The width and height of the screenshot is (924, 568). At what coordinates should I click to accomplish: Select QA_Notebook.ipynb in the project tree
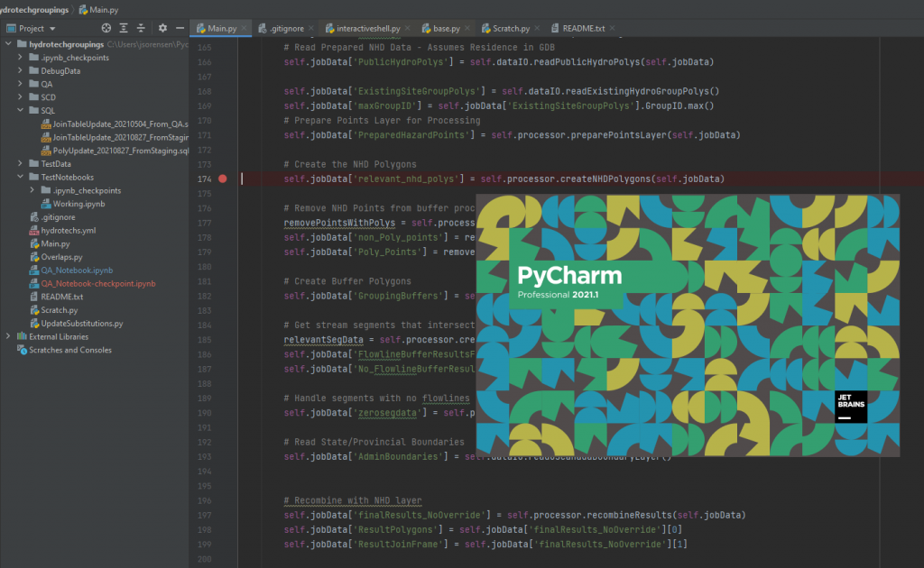pos(77,270)
